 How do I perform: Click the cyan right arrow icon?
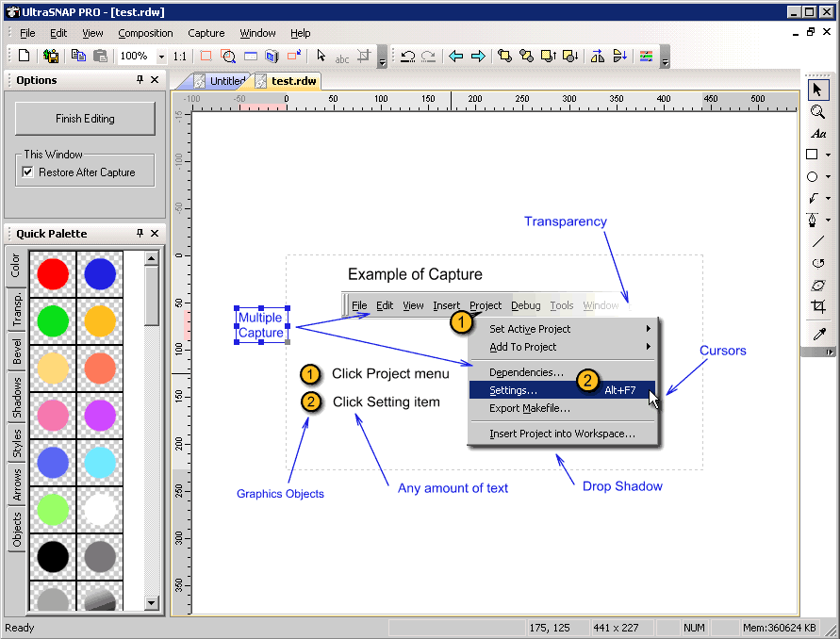click(x=478, y=56)
